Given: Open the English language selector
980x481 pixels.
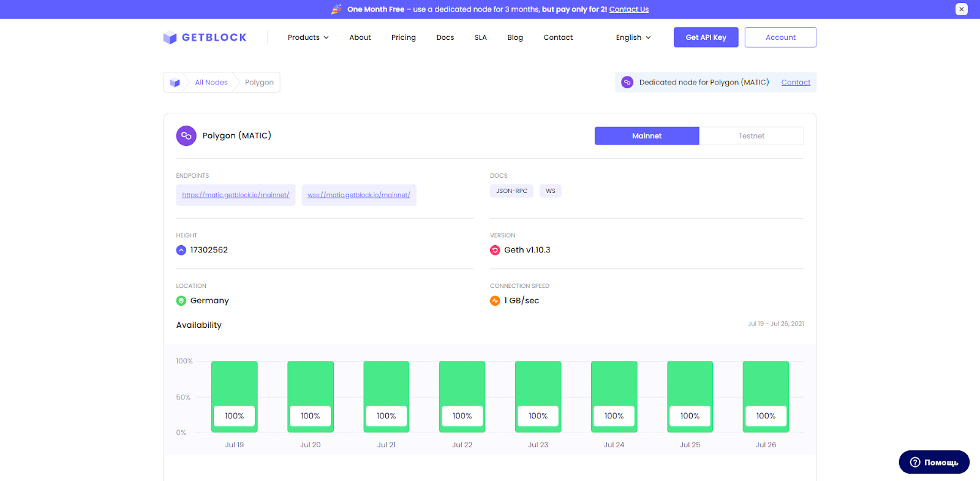Looking at the screenshot, I should (633, 37).
